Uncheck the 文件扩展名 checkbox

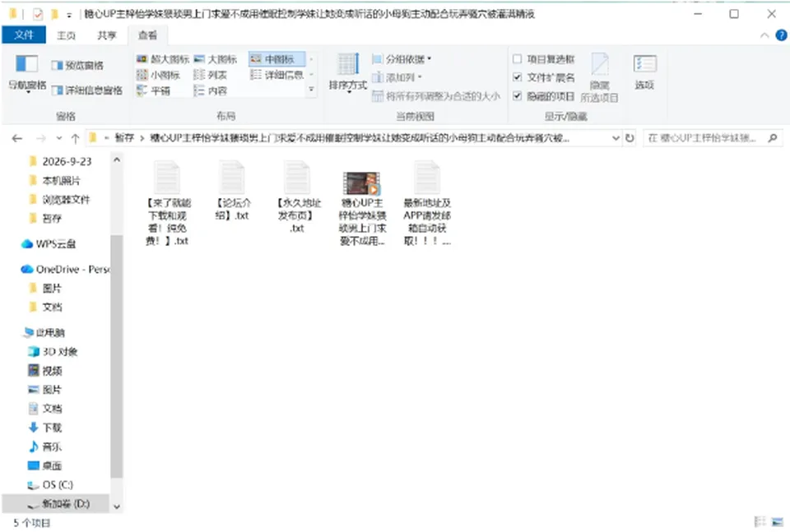517,77
